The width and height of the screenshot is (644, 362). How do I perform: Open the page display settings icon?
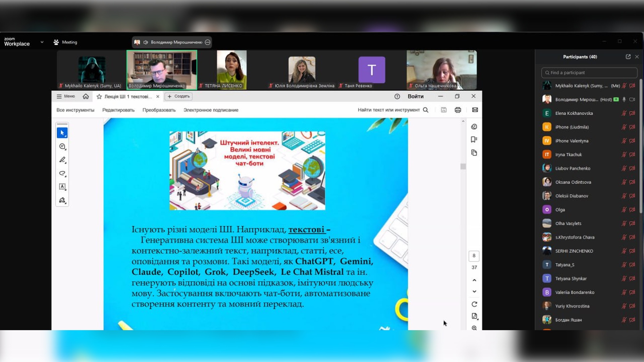pyautogui.click(x=474, y=316)
